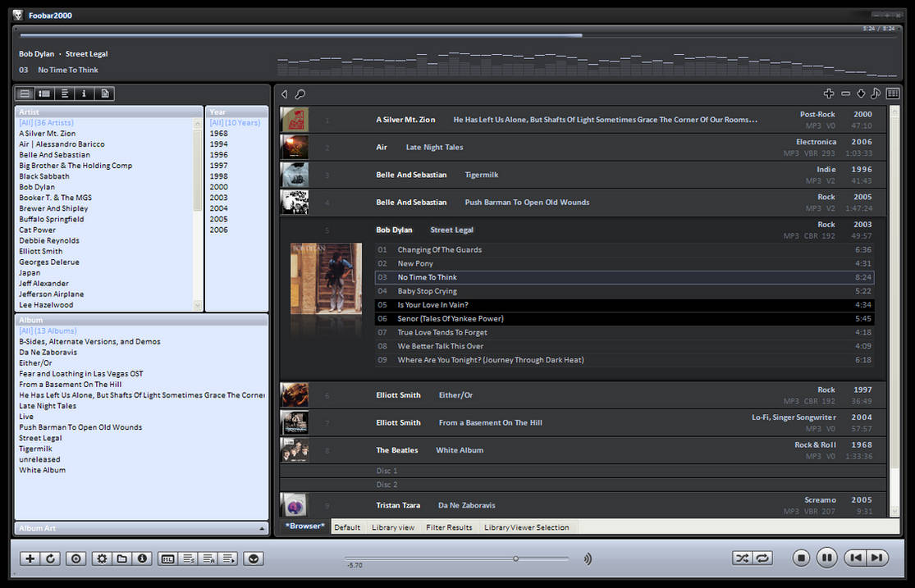
Task: Switch to the Library Viewer Selection tab
Action: click(526, 527)
